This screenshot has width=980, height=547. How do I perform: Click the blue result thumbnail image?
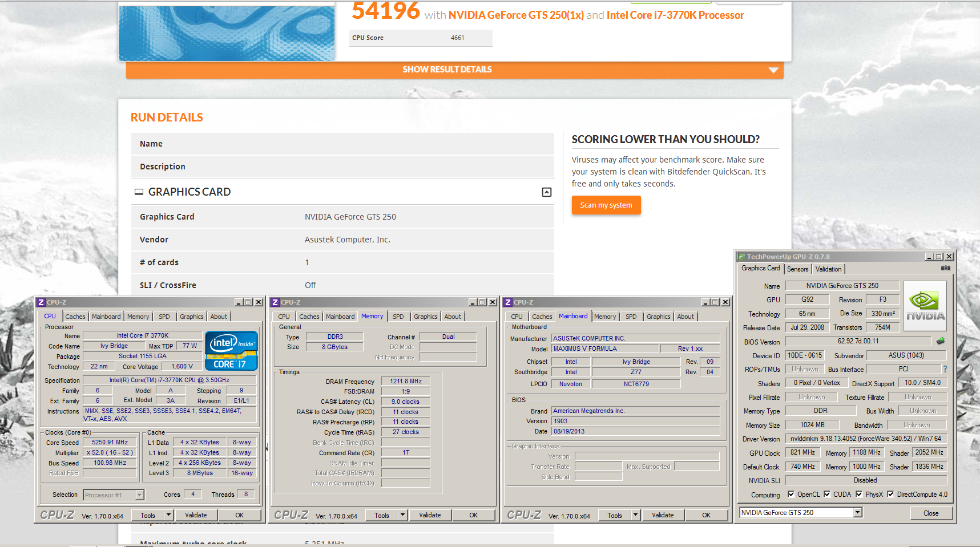[227, 30]
